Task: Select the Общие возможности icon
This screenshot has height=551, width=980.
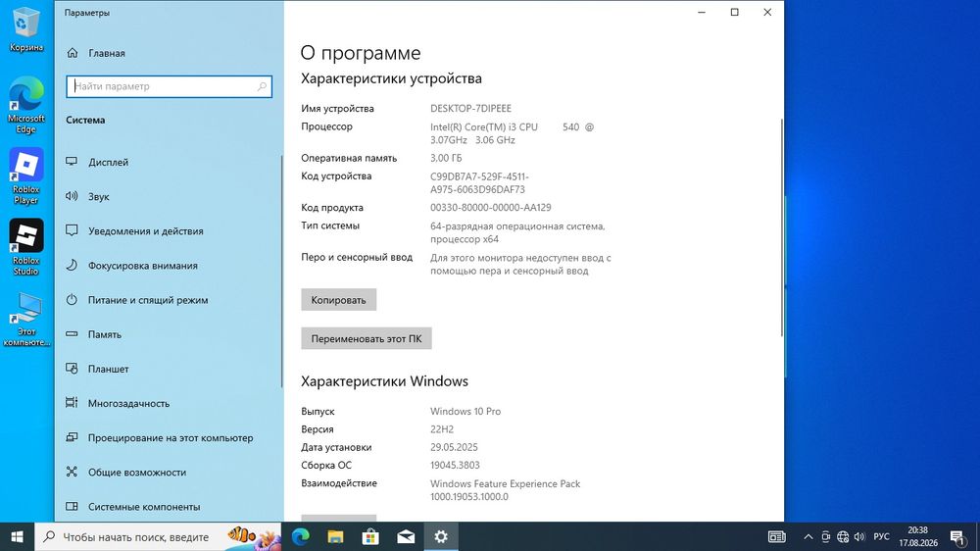Action: tap(72, 473)
